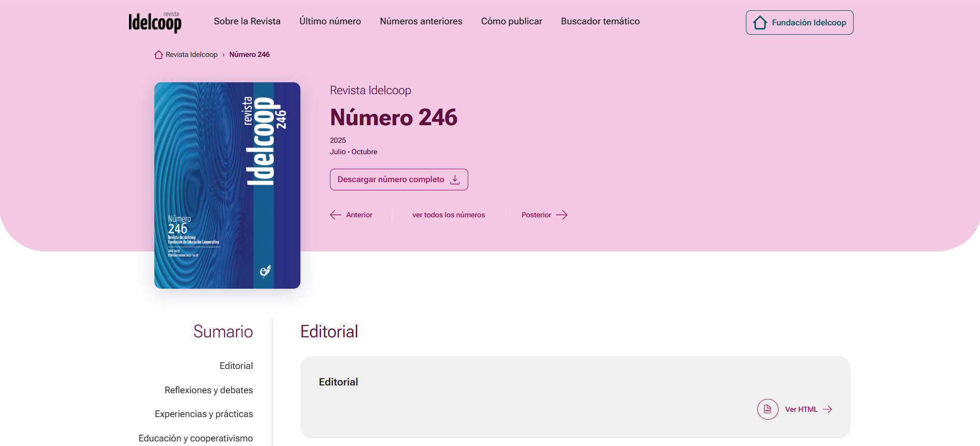Click the right arrow icon next to Posterior
Viewport: 980px width, 446px height.
coord(561,215)
